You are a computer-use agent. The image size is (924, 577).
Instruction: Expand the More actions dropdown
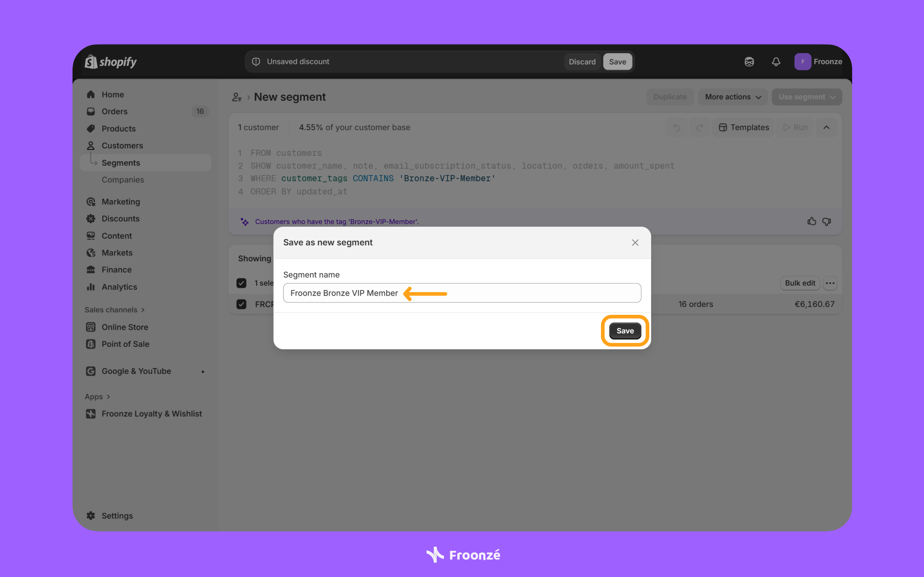732,97
